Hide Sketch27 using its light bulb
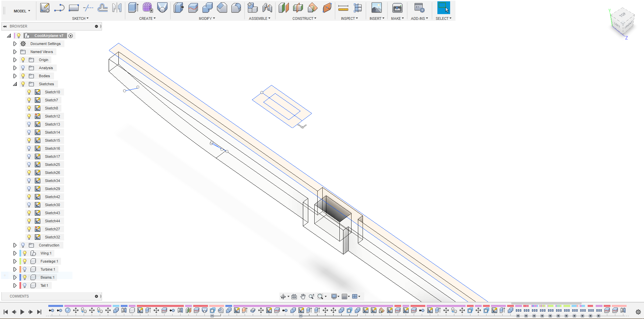This screenshot has height=319, width=644. pos(29,229)
